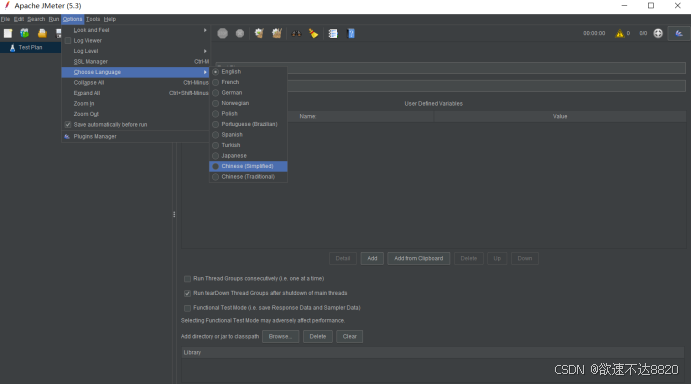
Task: Select Spanish language option
Action: (x=248, y=135)
